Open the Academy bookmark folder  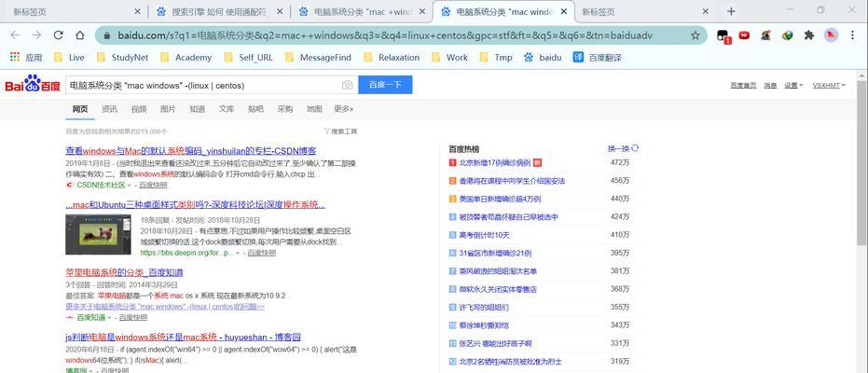pos(186,57)
